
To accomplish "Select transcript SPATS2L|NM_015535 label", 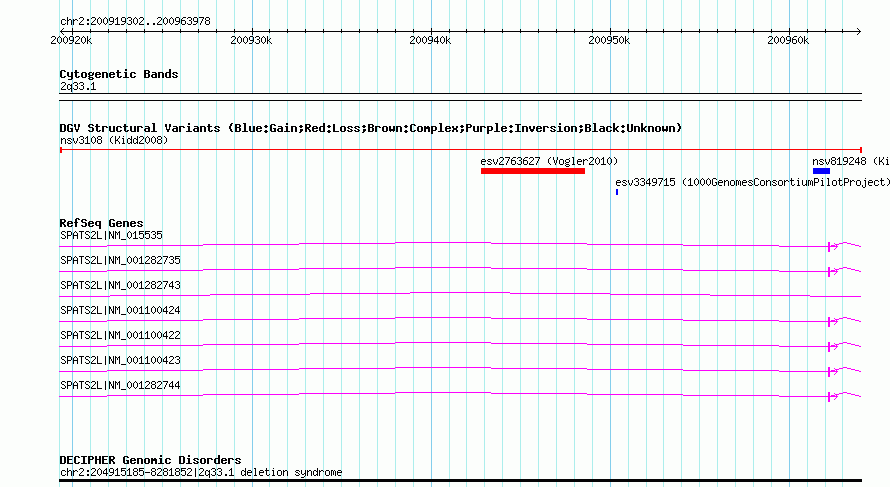I will point(111,235).
